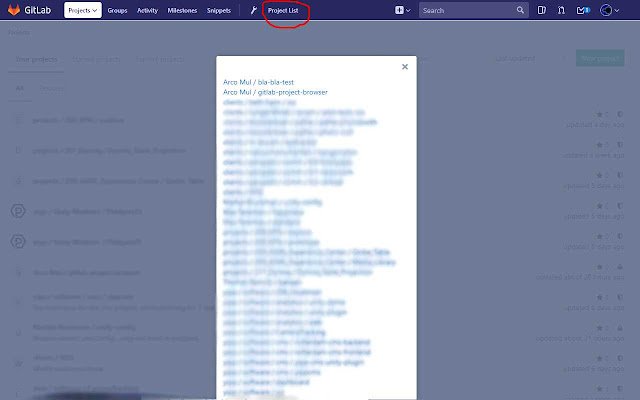
Task: Open the Snippets page
Action: coord(219,10)
